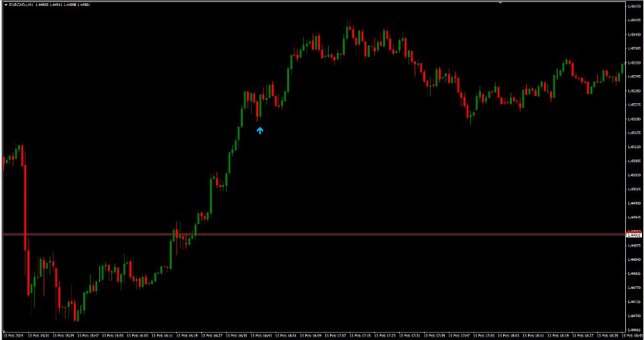Click the '13 Feb 18:03' time label
This screenshot has width=644, height=340.
(509, 335)
